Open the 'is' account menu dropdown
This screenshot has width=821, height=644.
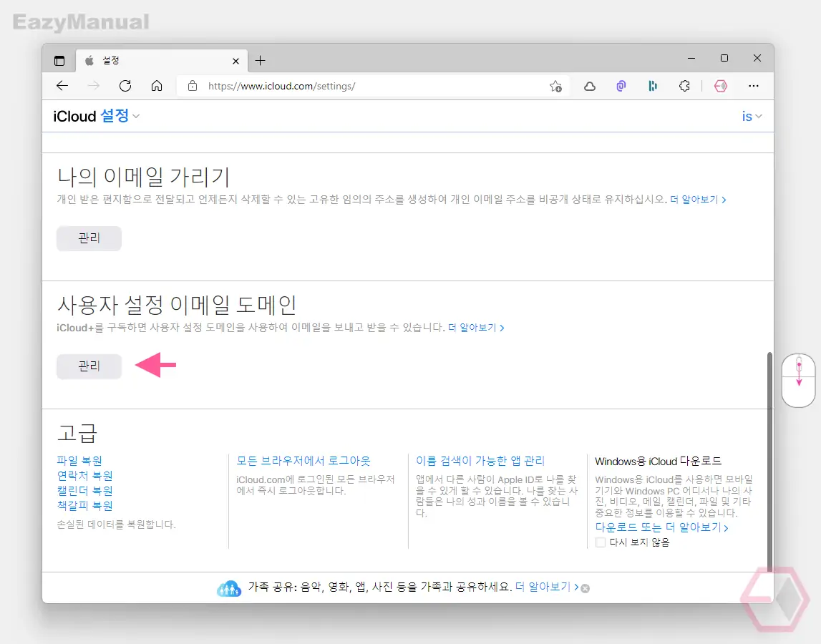[x=752, y=116]
